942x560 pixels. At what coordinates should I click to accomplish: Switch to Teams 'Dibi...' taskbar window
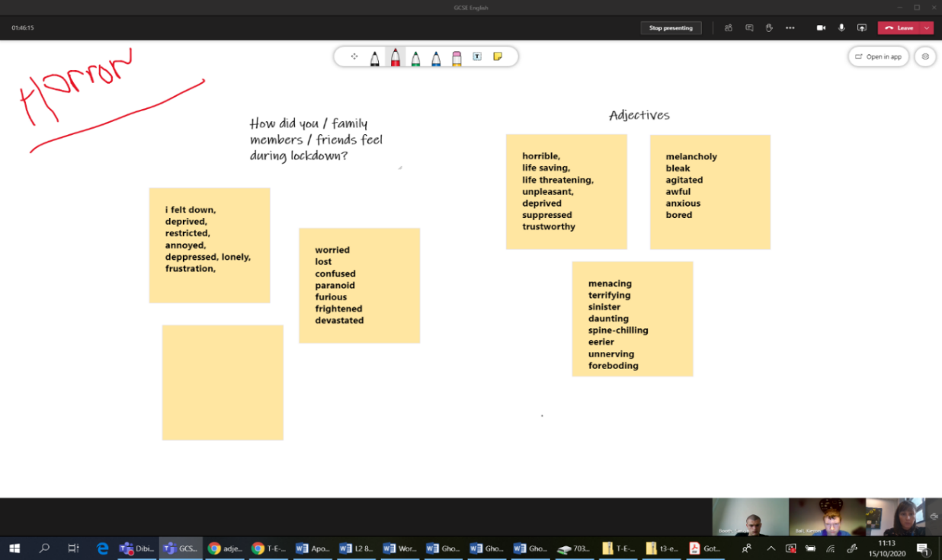click(x=137, y=549)
